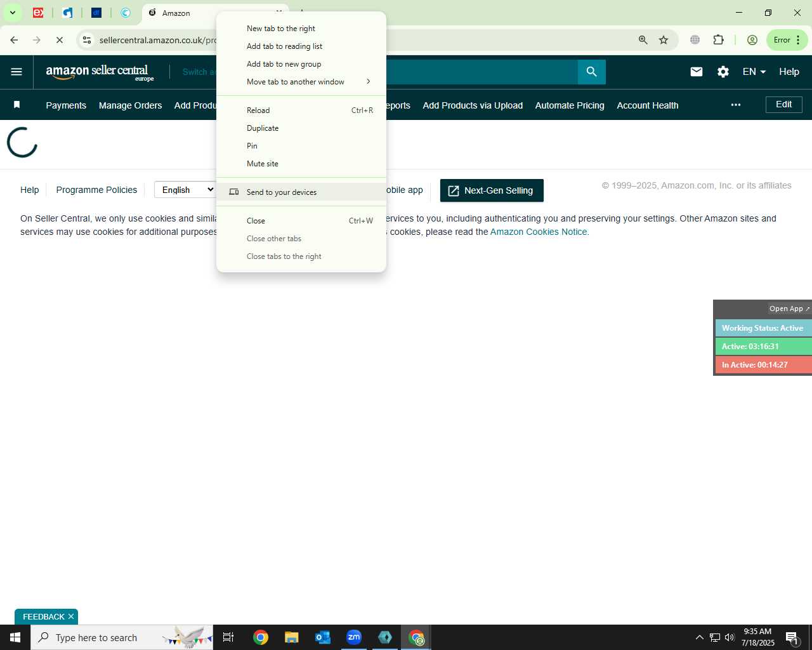Dismiss the FEEDBACK tab with its X
The image size is (812, 650).
(71, 616)
